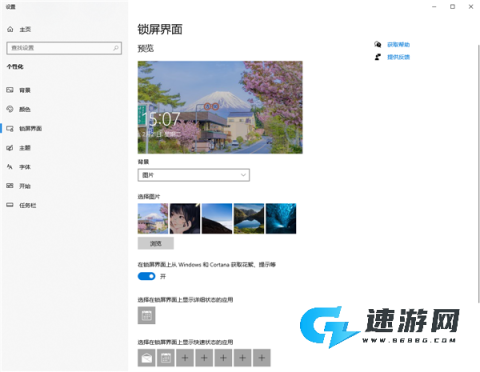The height and width of the screenshot is (372, 480).
Task: Click the 个性化 personalization heading
Action: 15,67
